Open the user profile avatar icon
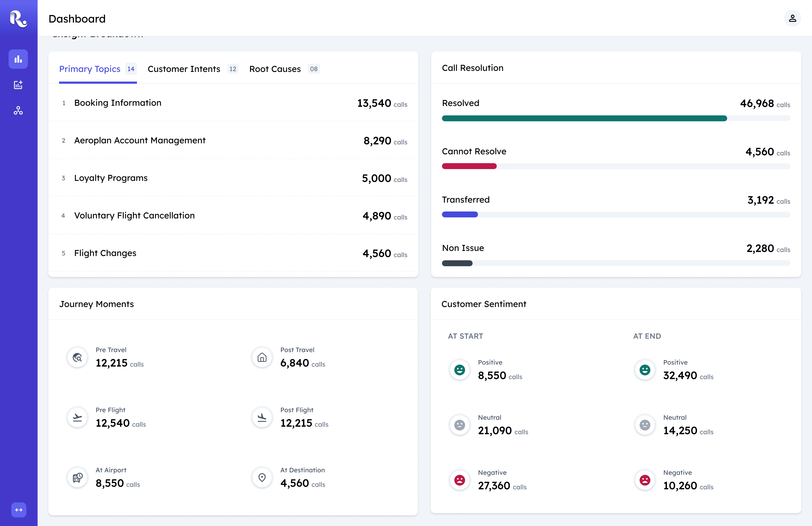 point(792,18)
